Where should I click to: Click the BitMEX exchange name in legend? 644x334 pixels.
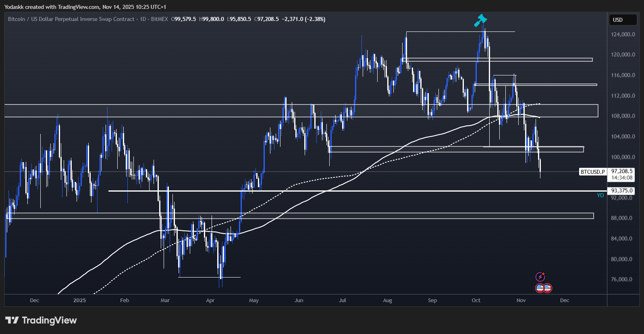(159, 19)
